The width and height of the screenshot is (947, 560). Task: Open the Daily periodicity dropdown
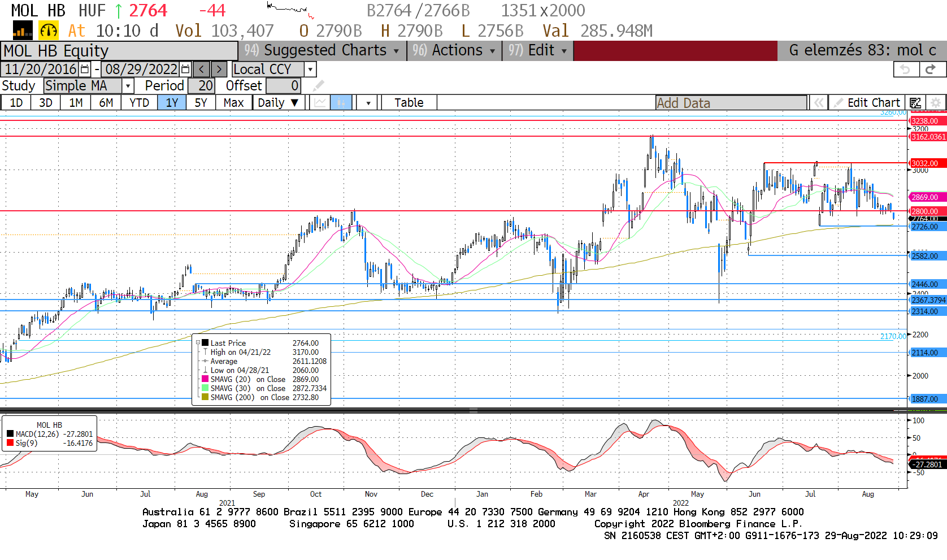pyautogui.click(x=279, y=102)
